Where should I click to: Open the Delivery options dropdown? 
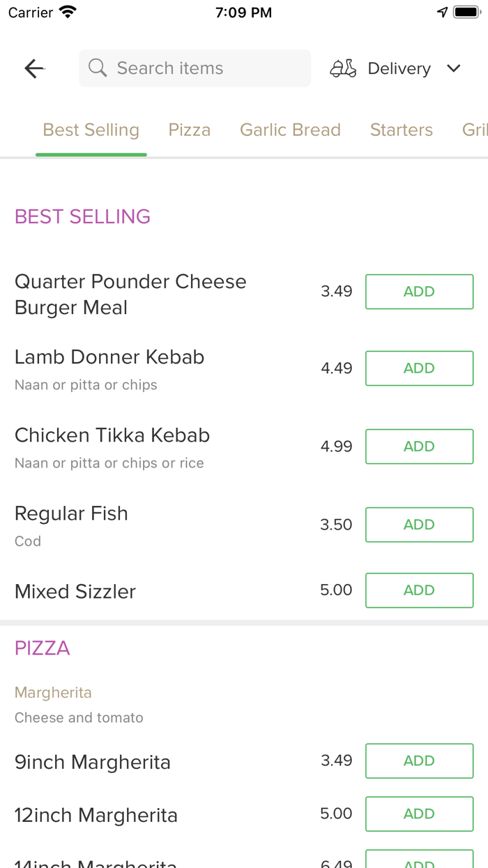click(x=399, y=68)
